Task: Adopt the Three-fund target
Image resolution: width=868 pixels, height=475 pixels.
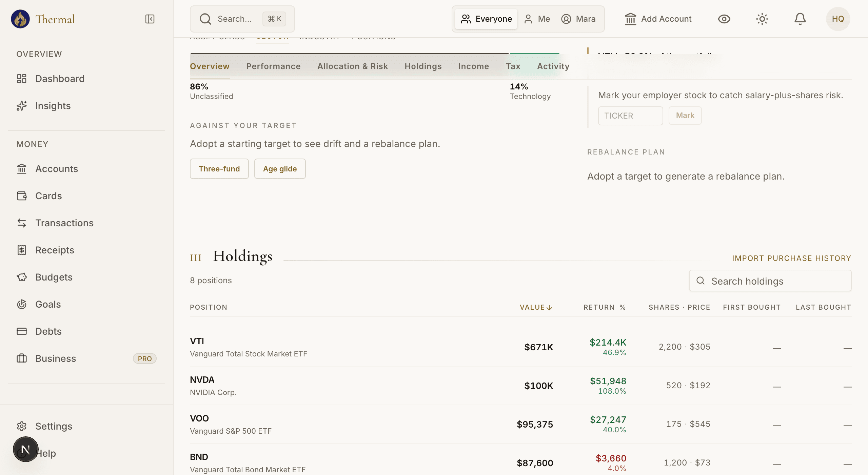Action: pos(219,169)
